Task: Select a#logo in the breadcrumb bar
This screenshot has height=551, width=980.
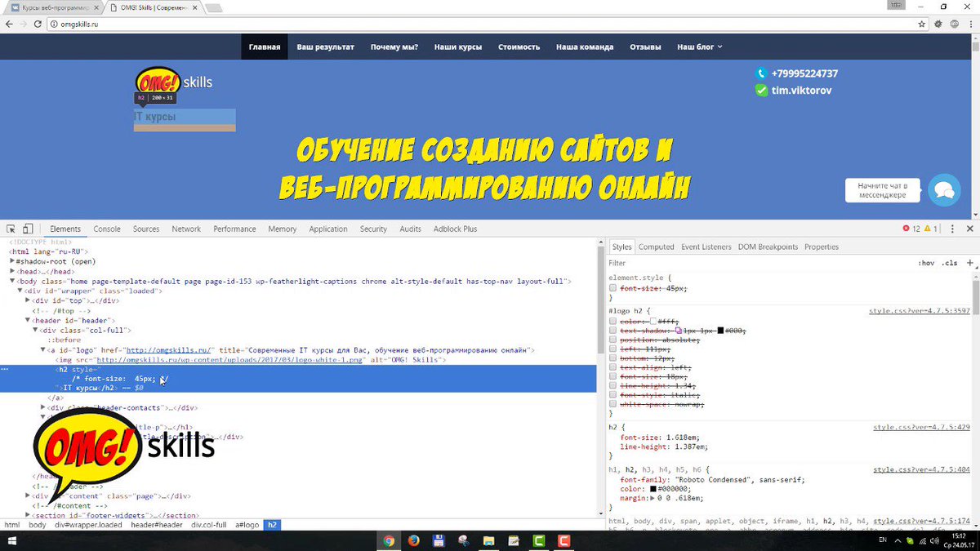Action: coord(247,525)
